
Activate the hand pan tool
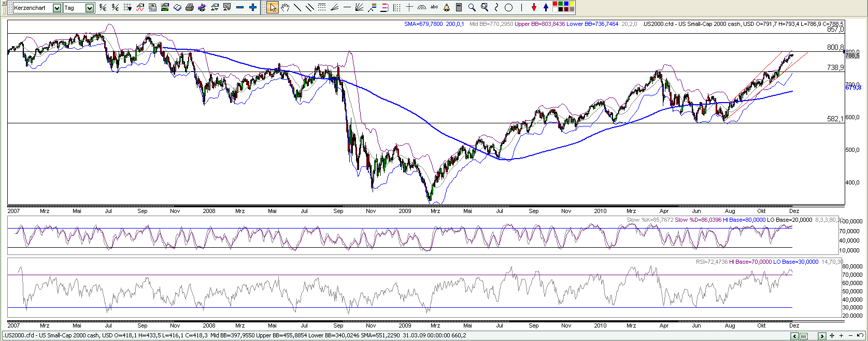click(x=285, y=7)
